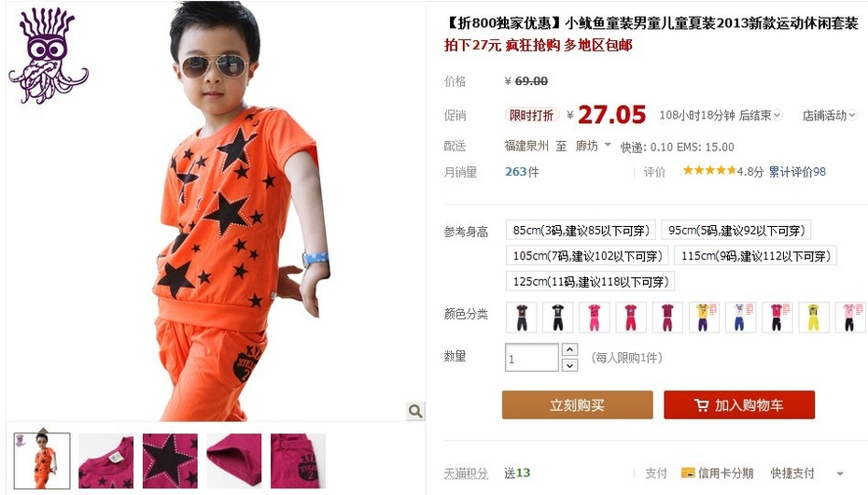
Task: Select the yellow outfit color swatch
Action: tap(813, 318)
